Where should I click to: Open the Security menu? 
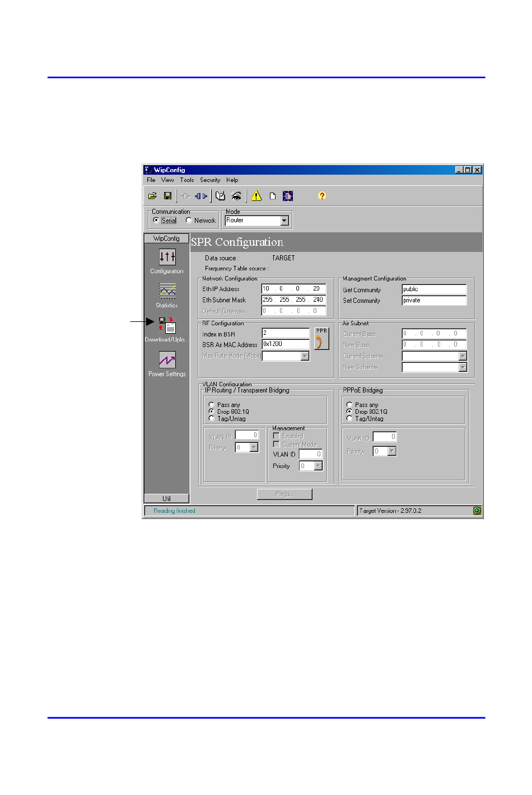(x=210, y=180)
